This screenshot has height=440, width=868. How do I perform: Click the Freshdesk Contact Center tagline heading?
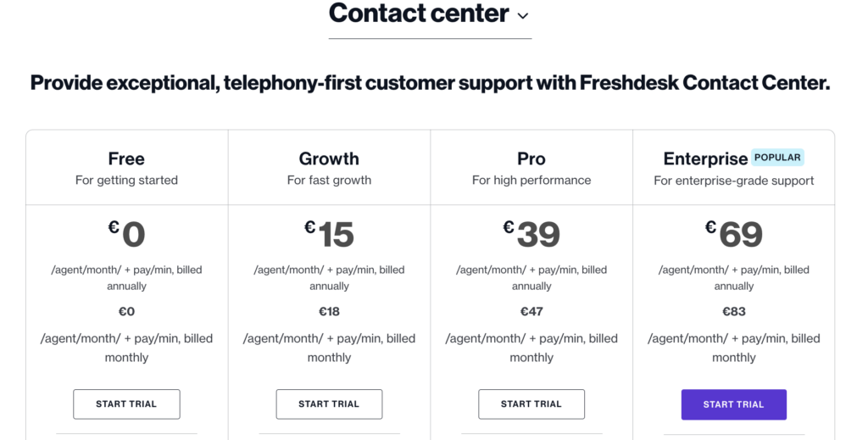[430, 83]
